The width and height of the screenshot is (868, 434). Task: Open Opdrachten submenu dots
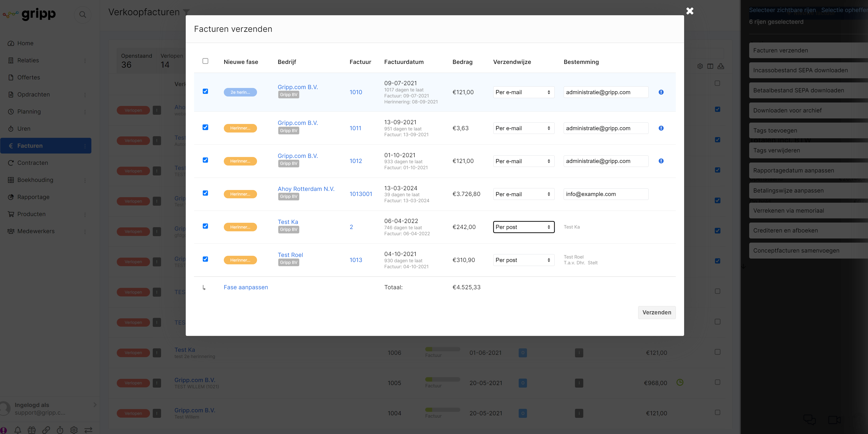click(x=85, y=95)
